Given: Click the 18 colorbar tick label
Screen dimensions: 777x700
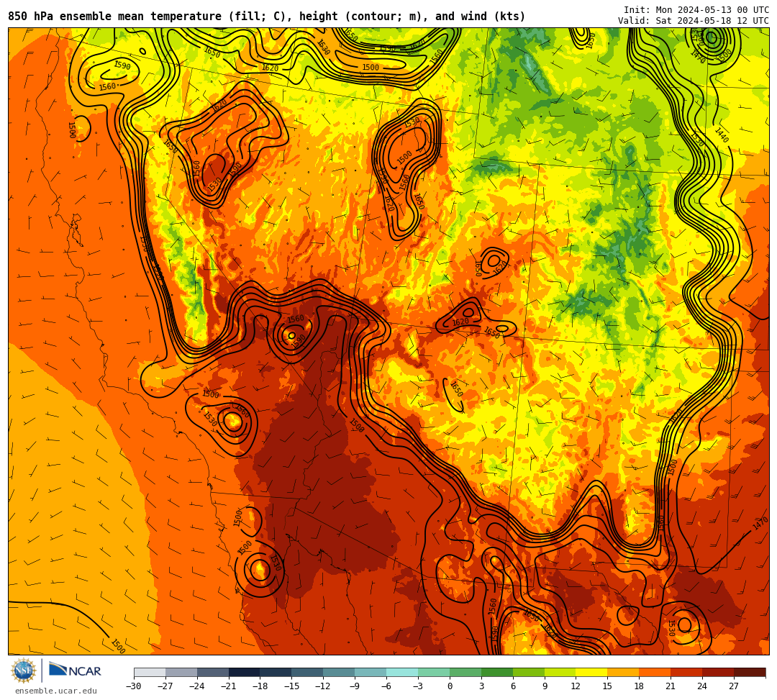Looking at the screenshot, I should pyautogui.click(x=640, y=686).
